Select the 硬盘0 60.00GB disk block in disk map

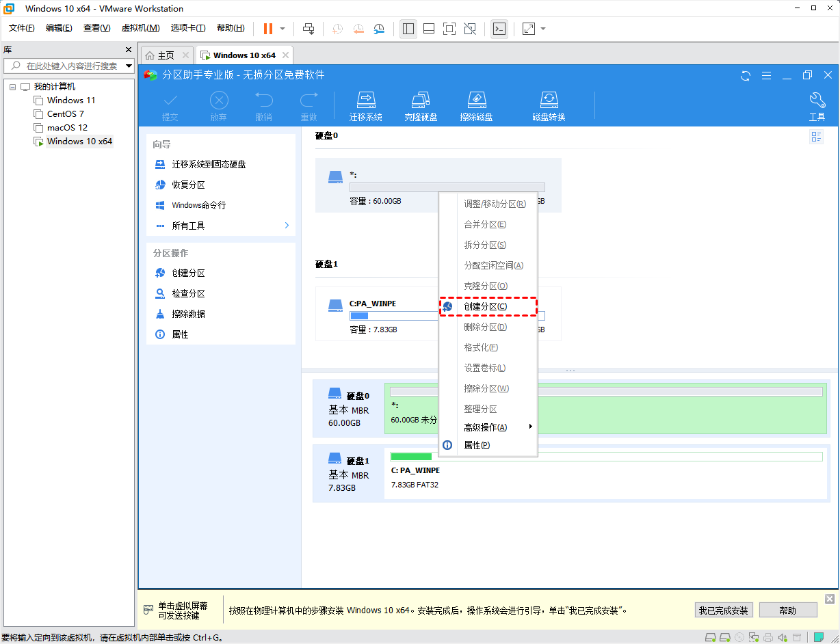pyautogui.click(x=349, y=409)
